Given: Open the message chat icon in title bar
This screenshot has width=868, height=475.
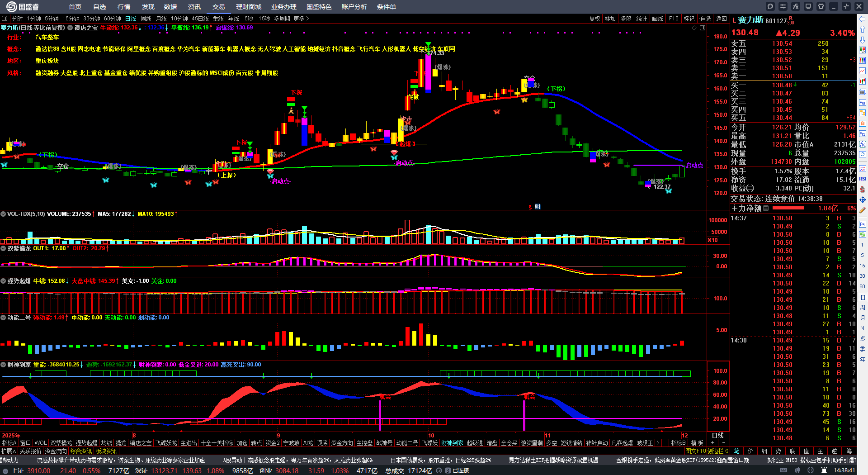Looking at the screenshot, I should pos(770,6).
